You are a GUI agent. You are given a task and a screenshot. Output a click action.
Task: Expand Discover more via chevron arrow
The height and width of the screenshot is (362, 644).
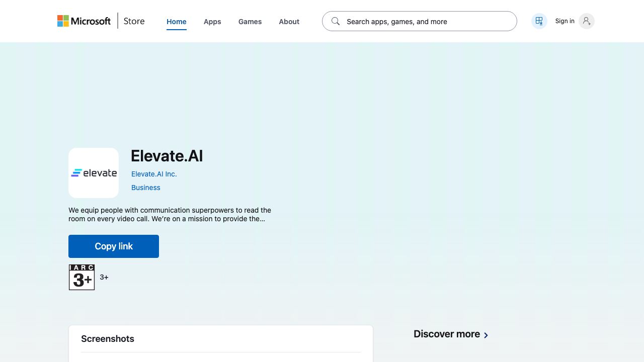click(486, 335)
